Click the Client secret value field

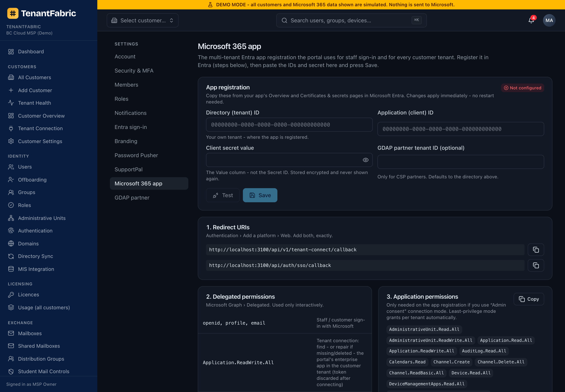pyautogui.click(x=289, y=160)
